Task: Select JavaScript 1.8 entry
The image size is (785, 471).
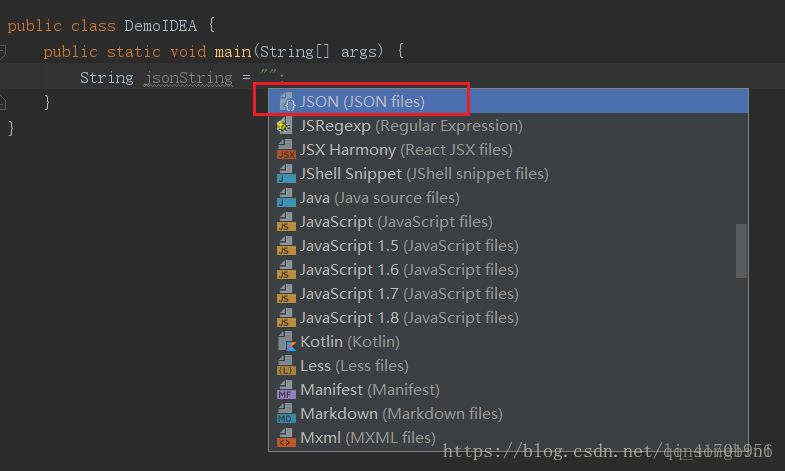Action: tap(502, 318)
